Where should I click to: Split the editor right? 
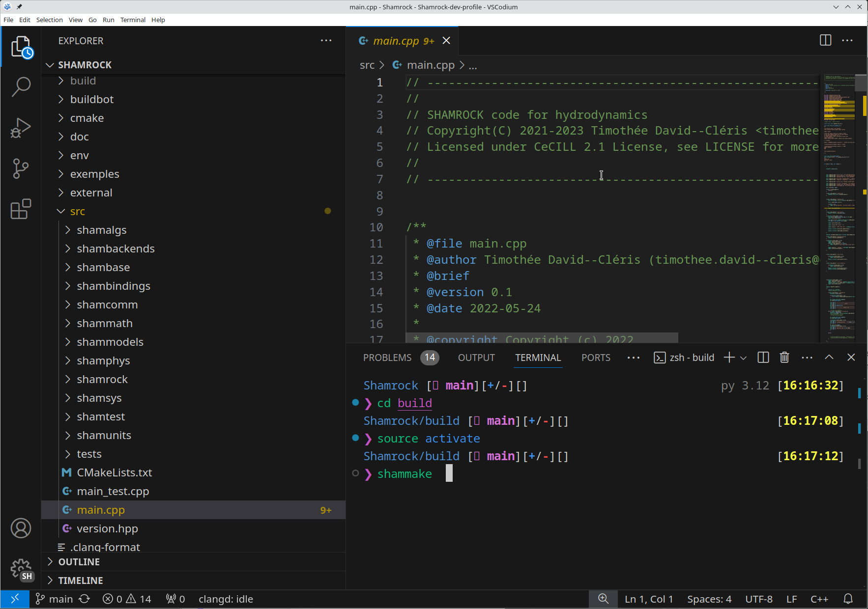pyautogui.click(x=826, y=40)
